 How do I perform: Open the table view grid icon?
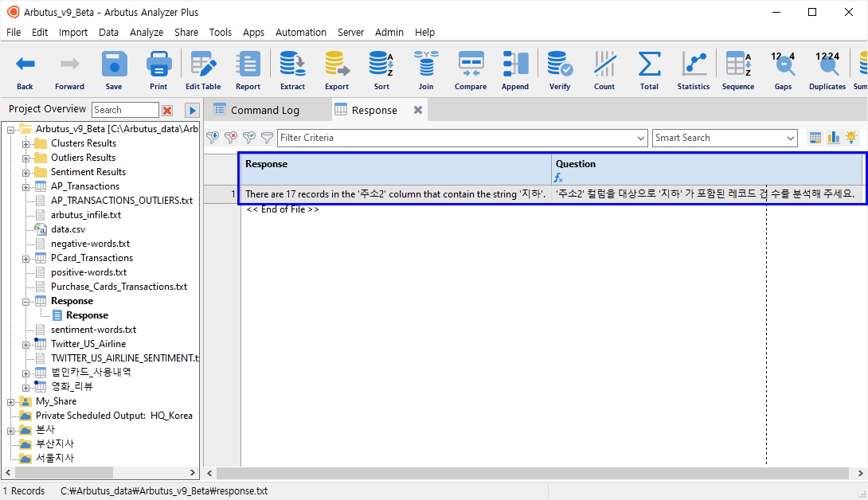pyautogui.click(x=815, y=137)
